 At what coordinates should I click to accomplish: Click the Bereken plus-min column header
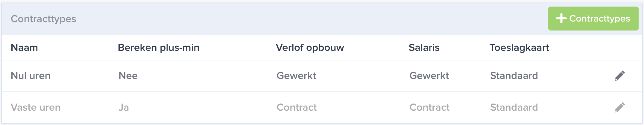tap(159, 48)
